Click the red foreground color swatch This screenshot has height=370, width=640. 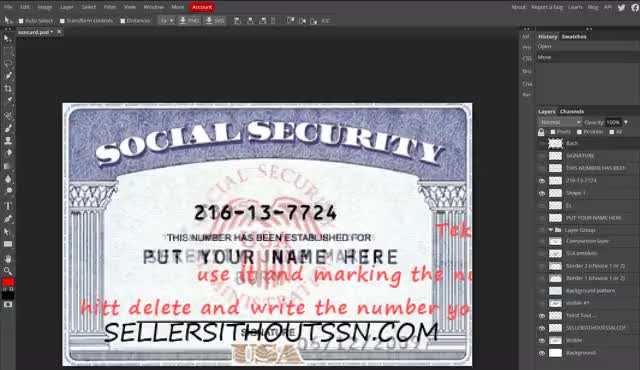pyautogui.click(x=8, y=282)
